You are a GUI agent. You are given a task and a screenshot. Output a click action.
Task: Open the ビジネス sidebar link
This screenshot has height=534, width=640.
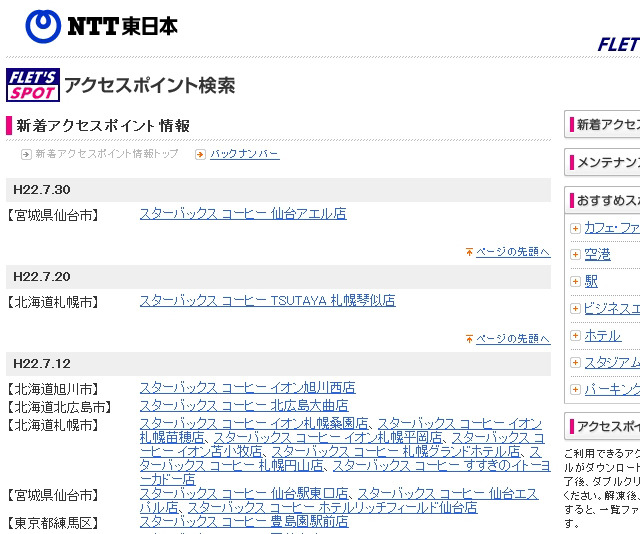(612, 308)
